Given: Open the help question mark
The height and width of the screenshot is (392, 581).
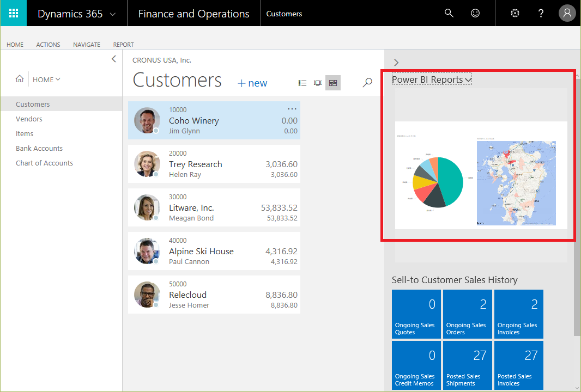Looking at the screenshot, I should coord(541,13).
